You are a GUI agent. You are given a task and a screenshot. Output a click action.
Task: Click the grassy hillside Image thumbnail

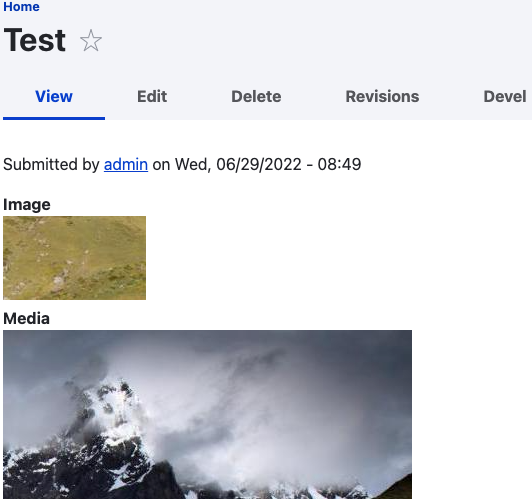(75, 258)
